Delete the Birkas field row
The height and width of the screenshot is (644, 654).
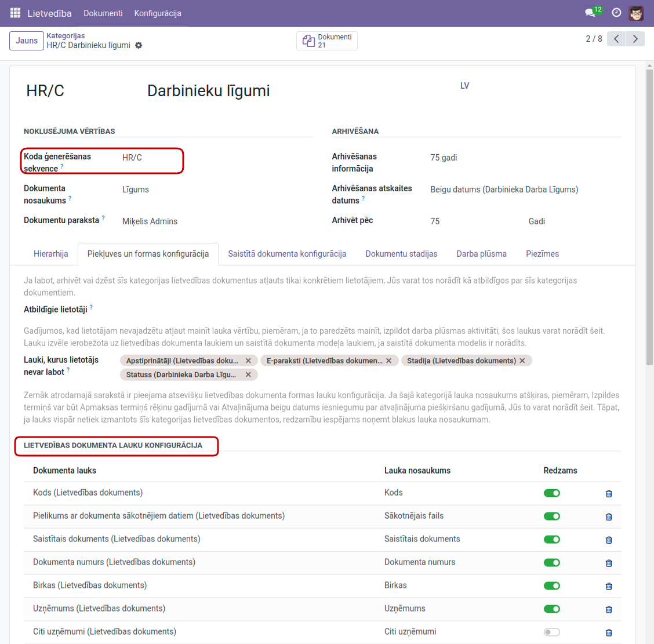point(609,587)
